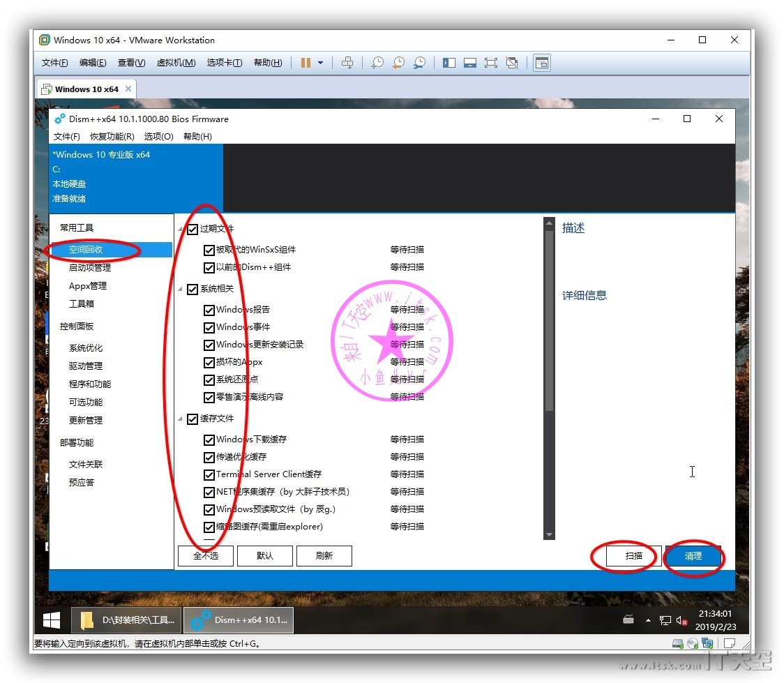Screen dimensions: 784x683
Task: Click the cleanup list scrollbar down arrow
Action: point(549,534)
